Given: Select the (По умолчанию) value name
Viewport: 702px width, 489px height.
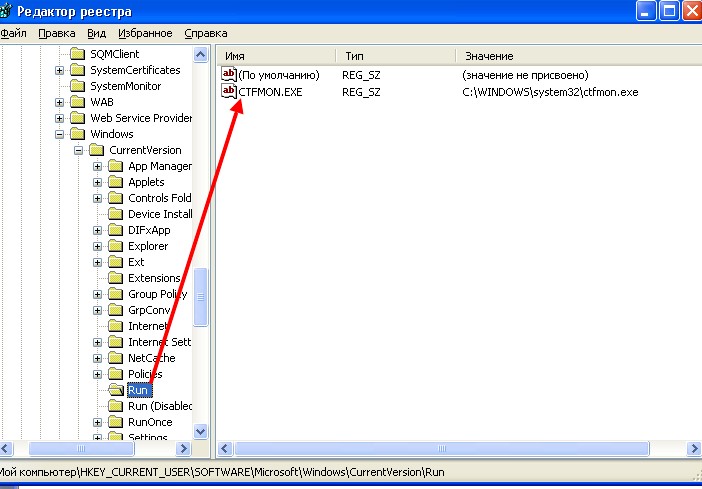Looking at the screenshot, I should (279, 75).
